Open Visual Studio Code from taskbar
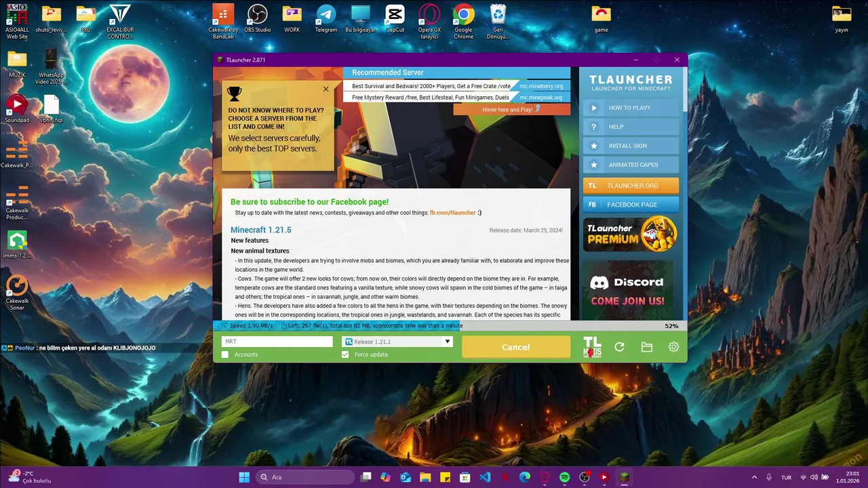The width and height of the screenshot is (868, 488). coord(485,477)
